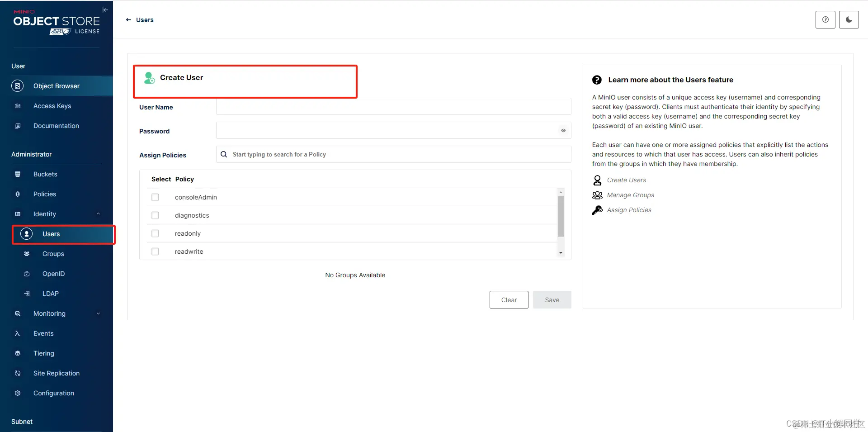The height and width of the screenshot is (432, 868).
Task: Click the Documentation icon in sidebar
Action: pyautogui.click(x=18, y=126)
